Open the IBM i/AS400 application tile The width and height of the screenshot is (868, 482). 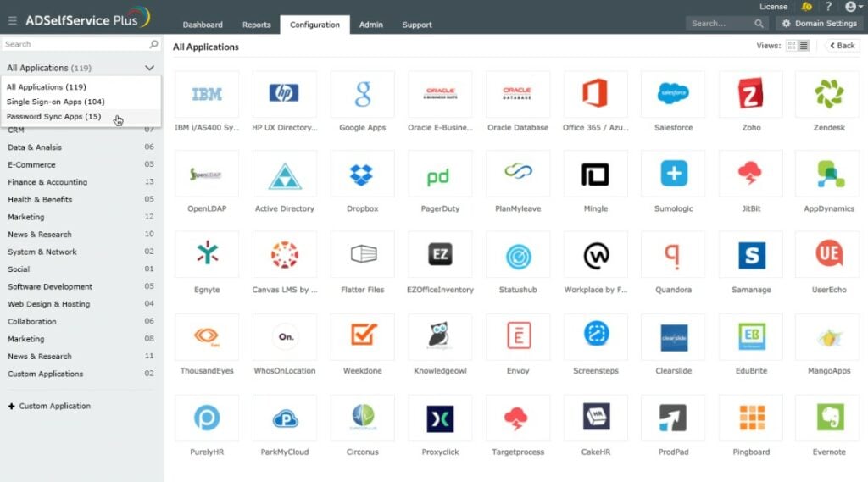point(207,94)
